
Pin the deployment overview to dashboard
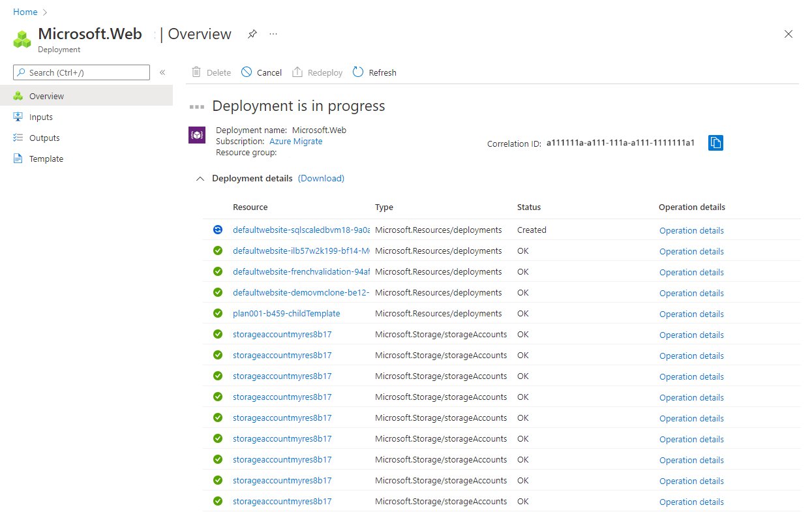[x=252, y=34]
